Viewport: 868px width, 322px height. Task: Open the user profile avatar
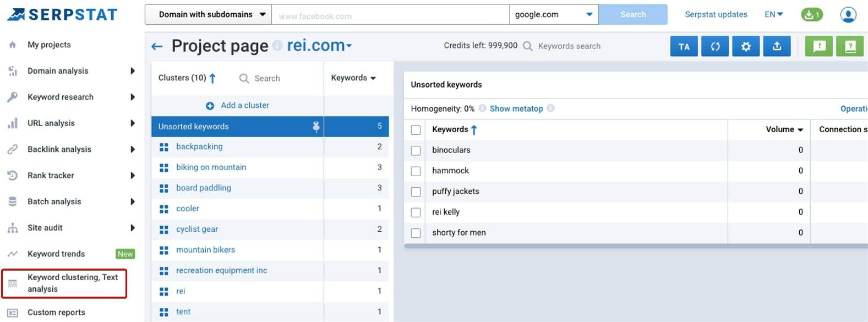coord(848,15)
